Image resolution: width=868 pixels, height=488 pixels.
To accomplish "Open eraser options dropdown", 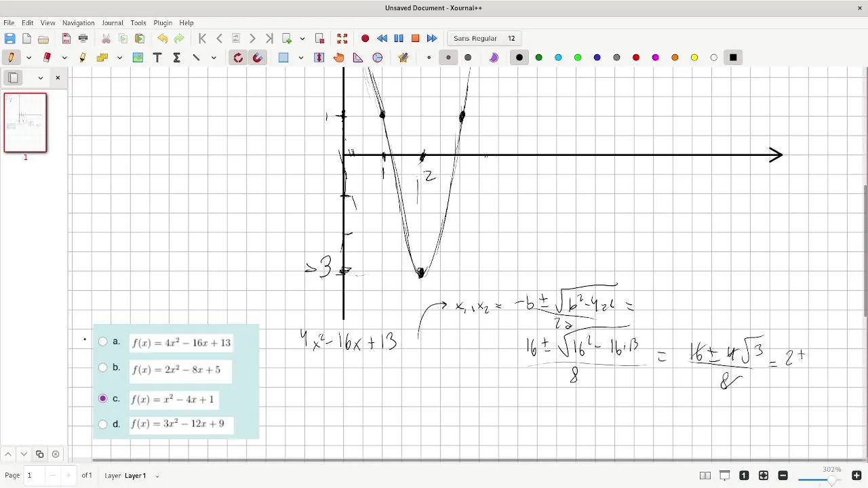I will click(64, 58).
